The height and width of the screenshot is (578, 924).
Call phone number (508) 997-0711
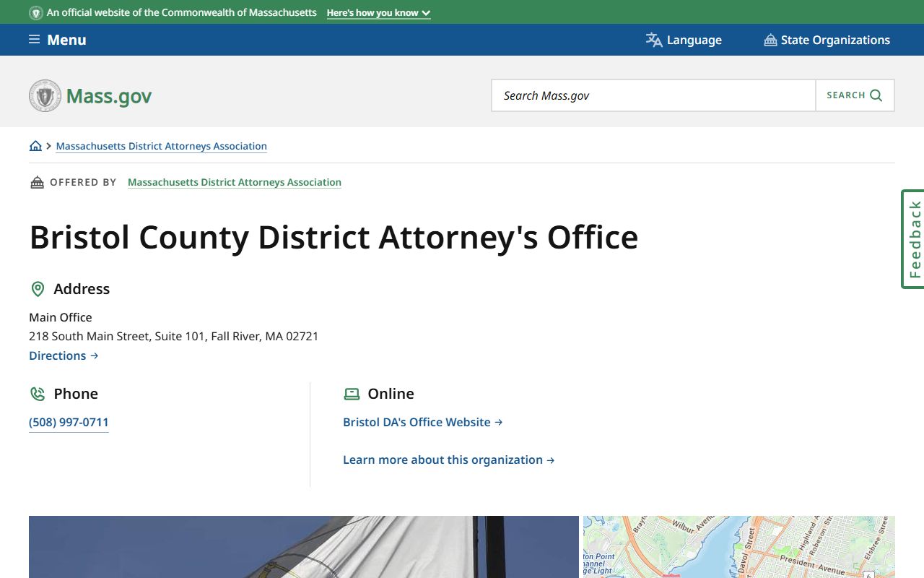(x=69, y=422)
